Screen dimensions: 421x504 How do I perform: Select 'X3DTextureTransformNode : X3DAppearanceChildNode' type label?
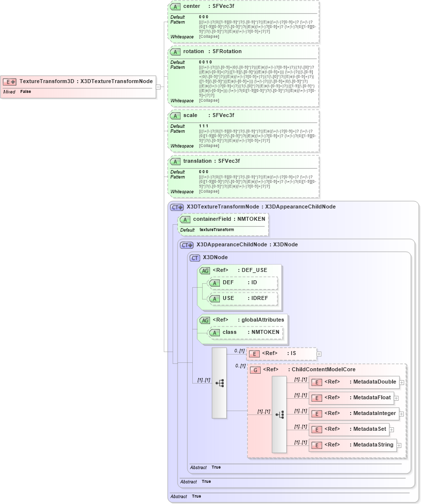pos(261,207)
